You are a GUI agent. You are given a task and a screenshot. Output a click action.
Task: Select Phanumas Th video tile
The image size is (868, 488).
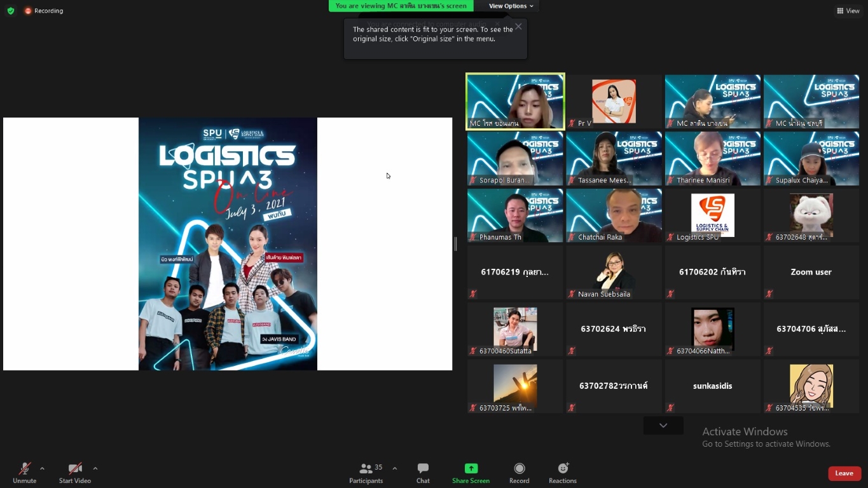click(x=515, y=215)
